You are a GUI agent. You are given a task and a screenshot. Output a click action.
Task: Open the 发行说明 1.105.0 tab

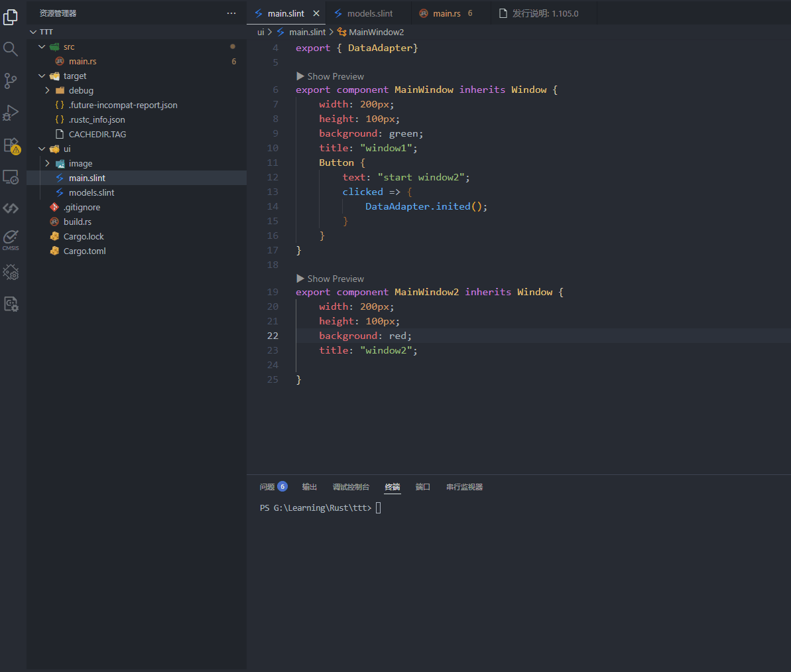544,13
